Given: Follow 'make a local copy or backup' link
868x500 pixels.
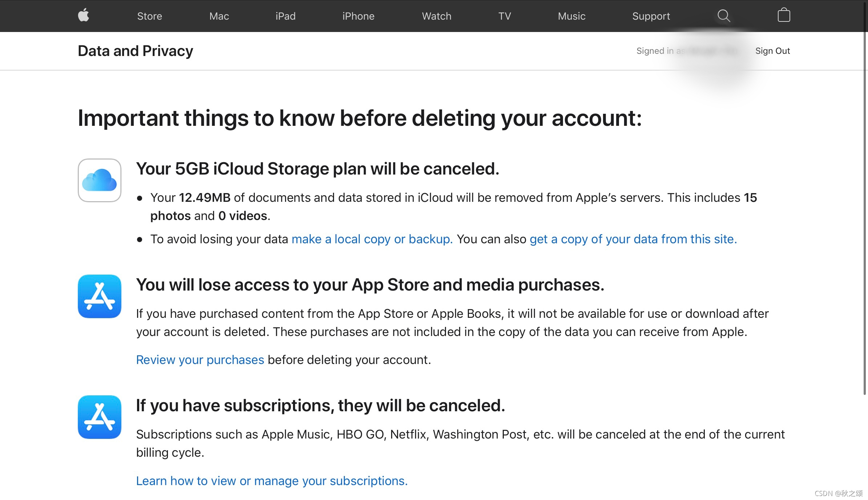Looking at the screenshot, I should (x=372, y=239).
